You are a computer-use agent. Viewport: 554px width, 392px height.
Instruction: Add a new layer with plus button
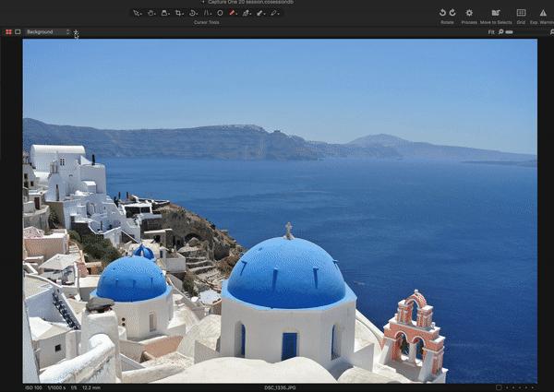(x=76, y=30)
